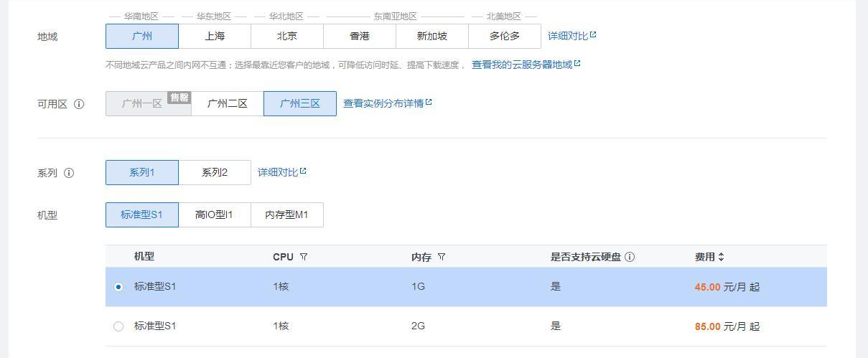Select the 标准型S1 1核 2G radio button
868x358 pixels.
118,326
